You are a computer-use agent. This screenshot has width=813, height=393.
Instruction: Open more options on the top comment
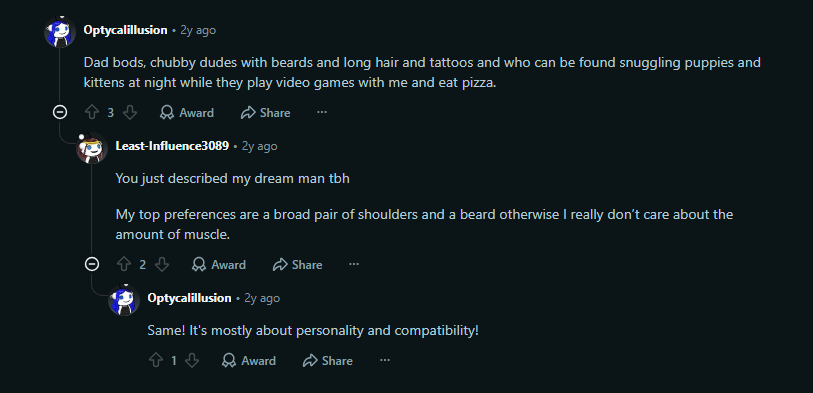coord(322,112)
